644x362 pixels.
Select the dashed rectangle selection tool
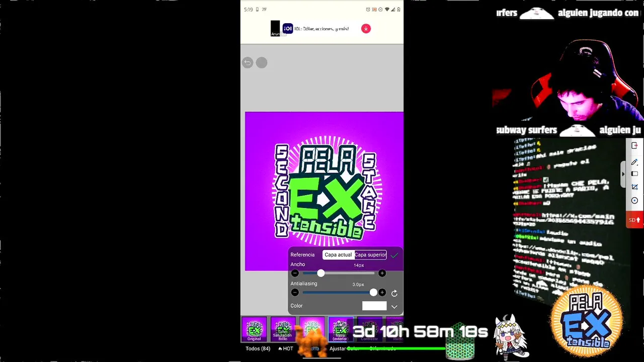point(634,174)
